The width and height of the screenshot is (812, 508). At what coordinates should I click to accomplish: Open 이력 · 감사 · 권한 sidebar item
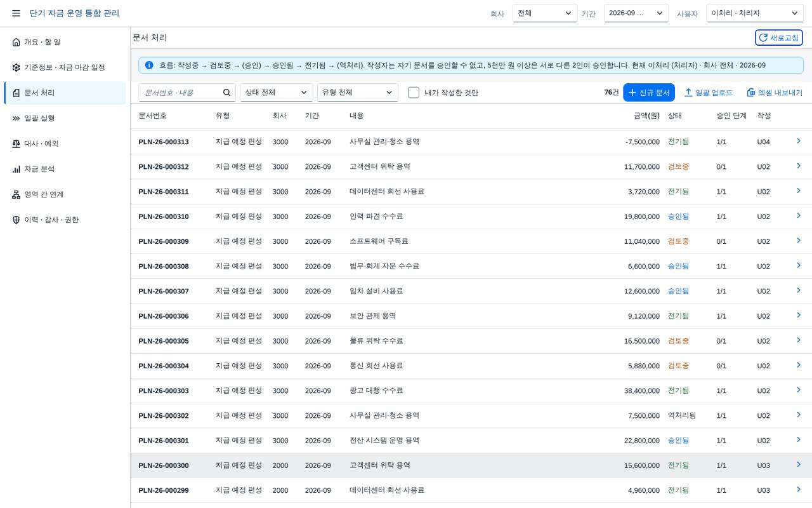65,220
